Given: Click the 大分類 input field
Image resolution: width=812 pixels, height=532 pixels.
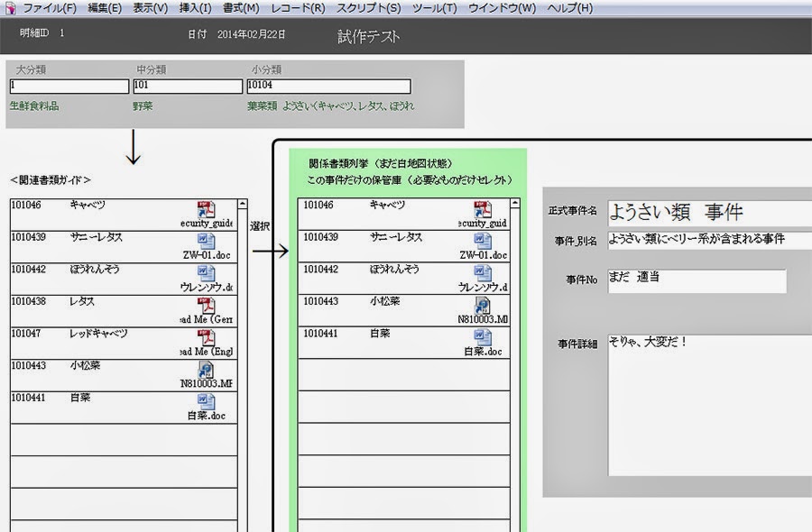Looking at the screenshot, I should click(x=68, y=86).
